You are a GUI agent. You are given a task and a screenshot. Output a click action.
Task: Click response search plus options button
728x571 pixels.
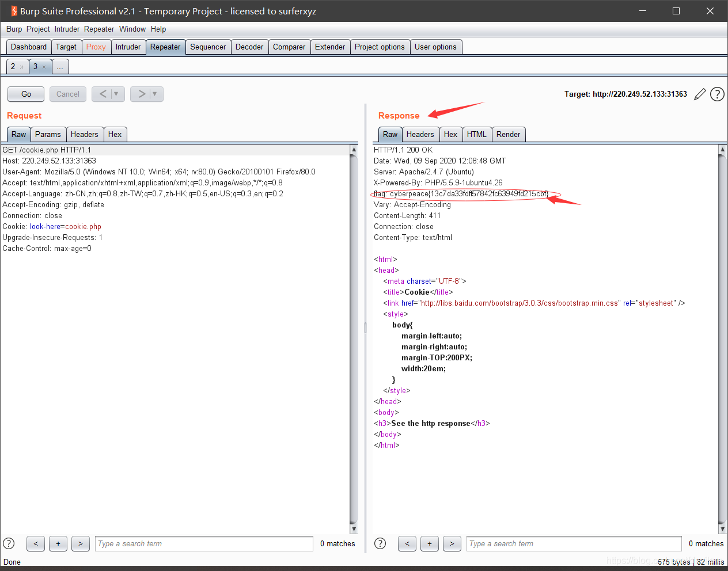[430, 543]
